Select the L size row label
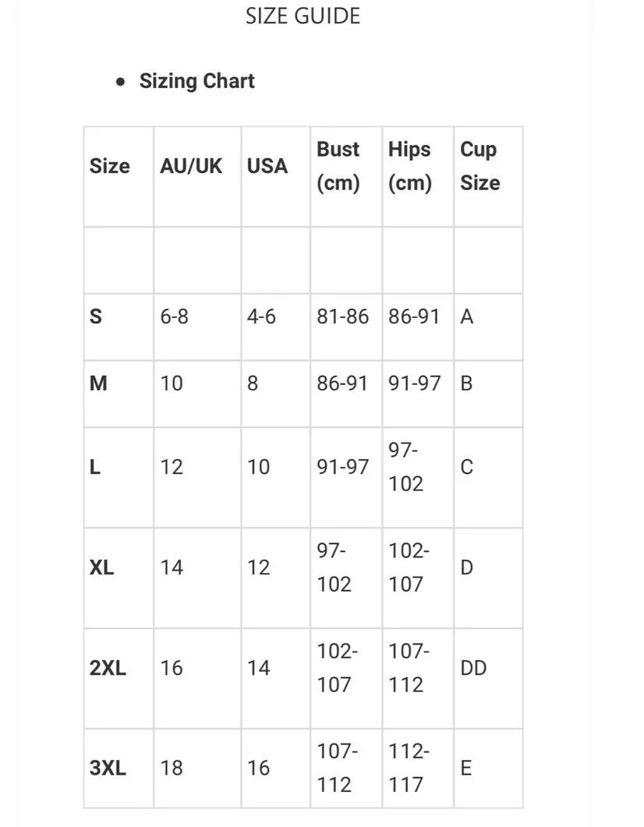Viewport: 644px width, 827px height. (x=95, y=467)
